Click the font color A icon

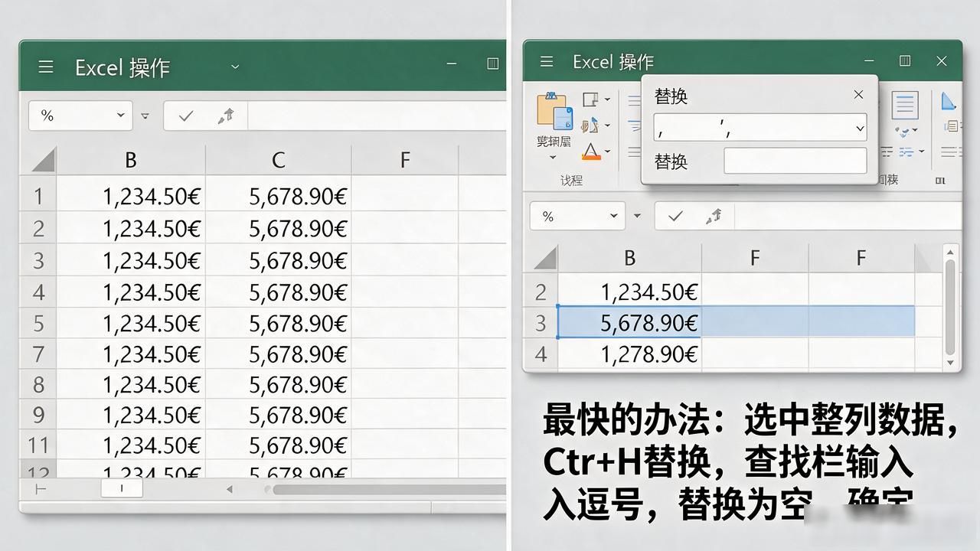(x=590, y=151)
